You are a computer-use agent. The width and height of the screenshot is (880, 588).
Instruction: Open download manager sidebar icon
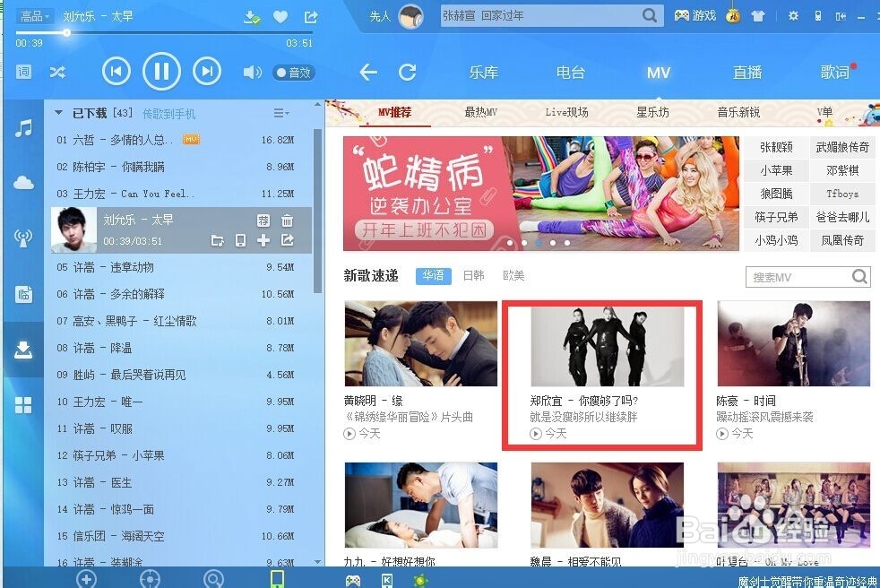coord(23,350)
